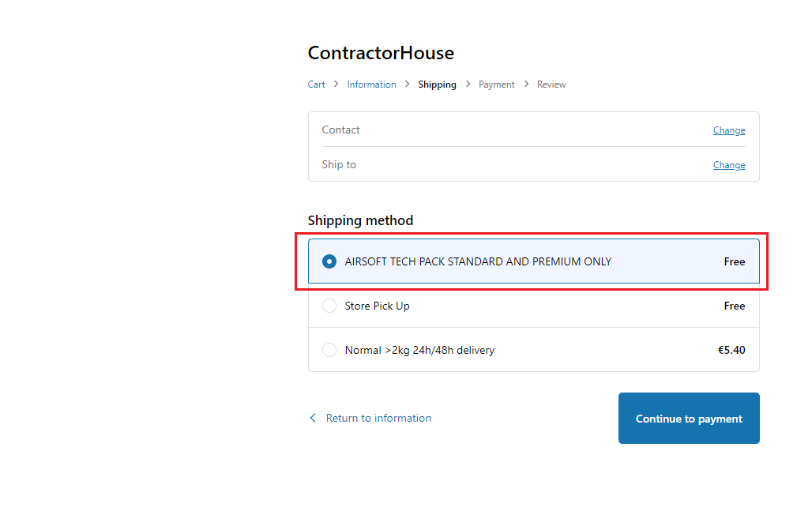
Task: Open the Information breadcrumb step
Action: [x=371, y=85]
